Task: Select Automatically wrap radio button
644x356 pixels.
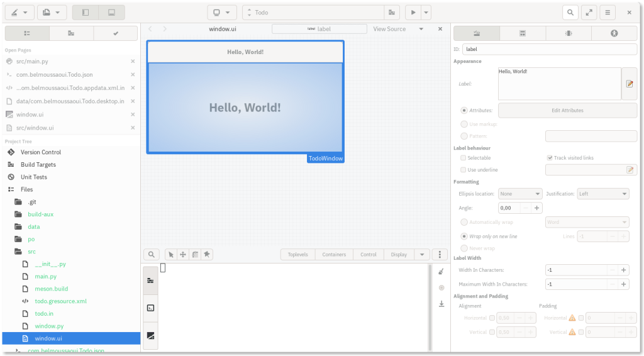Action: tap(464, 222)
